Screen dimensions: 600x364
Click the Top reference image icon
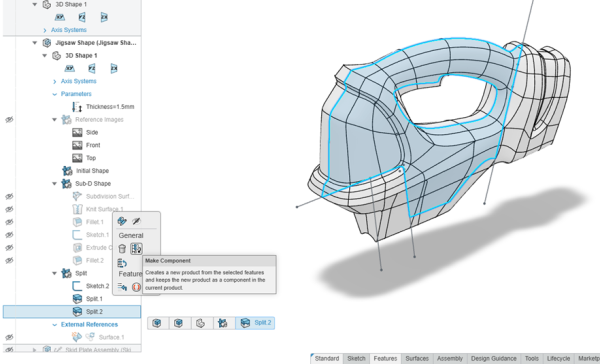click(77, 158)
